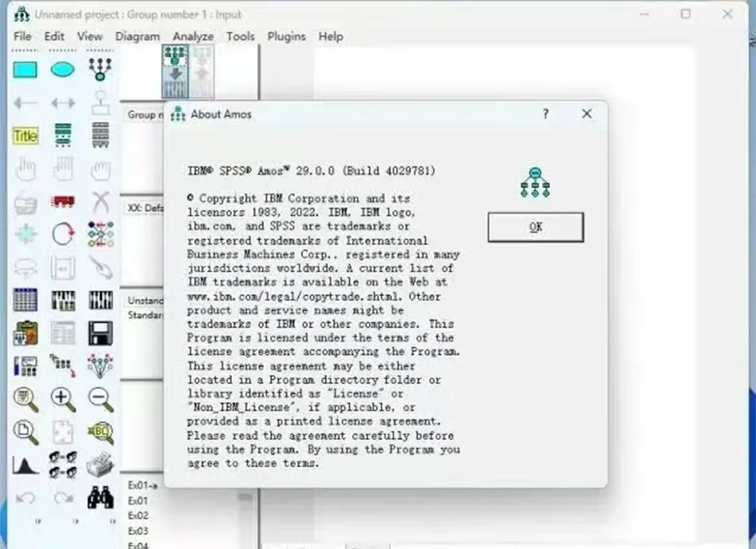The width and height of the screenshot is (756, 549).
Task: Deselect all objects hand tool
Action: point(100,169)
